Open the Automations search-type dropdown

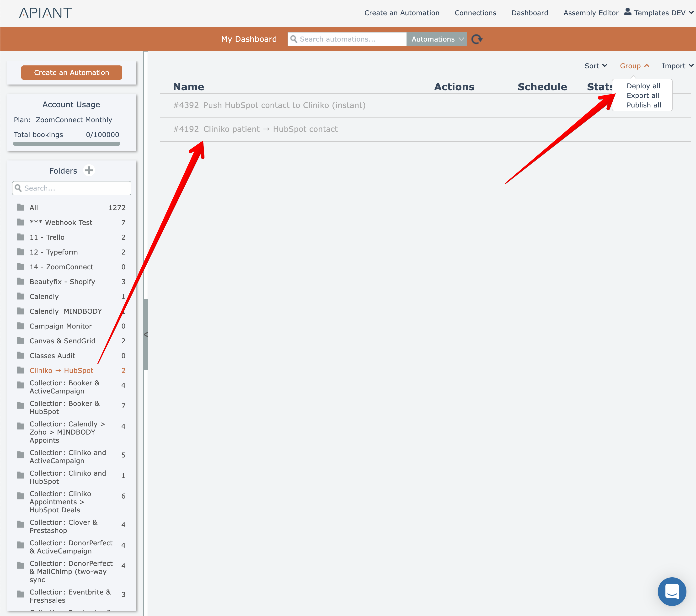[x=437, y=39]
